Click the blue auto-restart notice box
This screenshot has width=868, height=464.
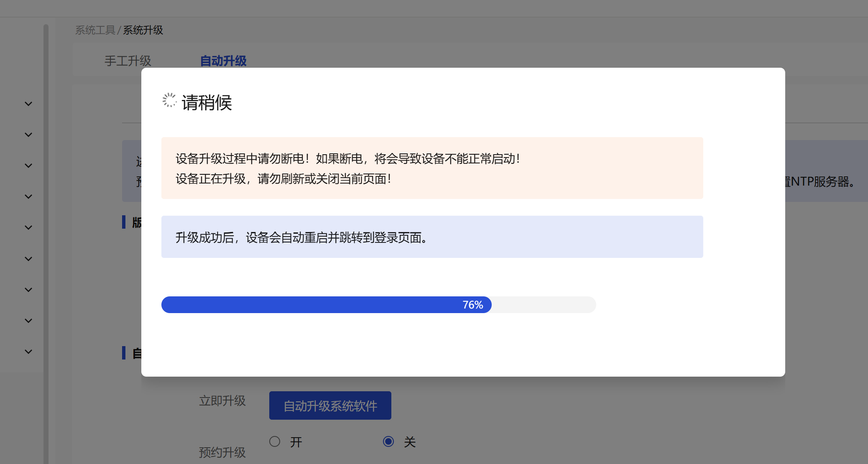tap(432, 237)
